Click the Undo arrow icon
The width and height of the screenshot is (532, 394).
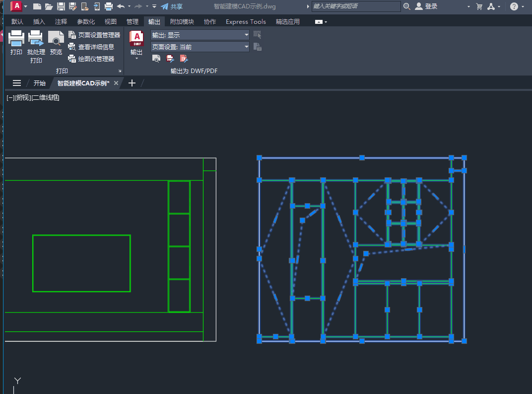click(x=121, y=6)
